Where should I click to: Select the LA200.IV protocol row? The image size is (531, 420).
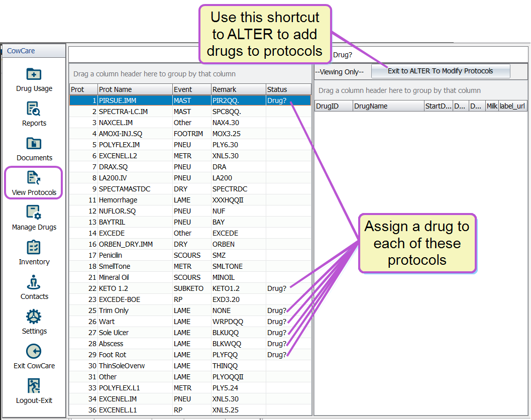click(x=190, y=178)
